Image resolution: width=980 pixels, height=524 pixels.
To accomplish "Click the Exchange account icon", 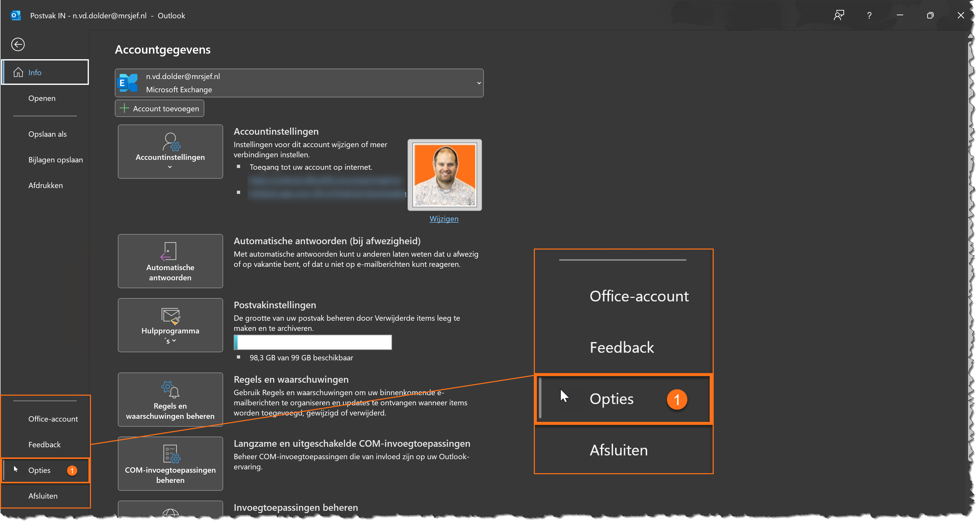I will [128, 83].
